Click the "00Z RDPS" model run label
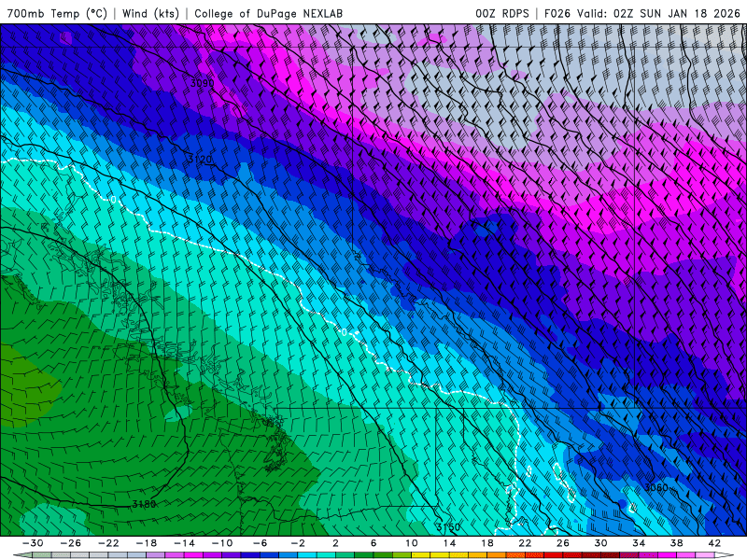The image size is (747, 560). tap(501, 13)
